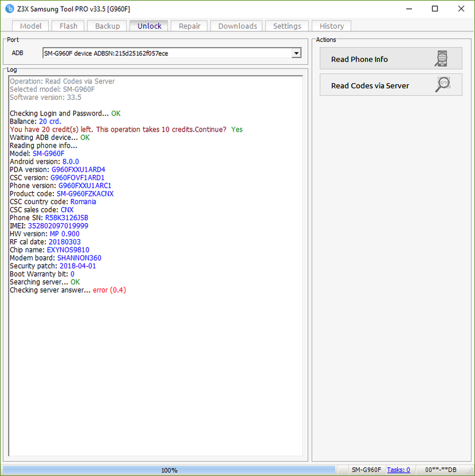Click Phone version G960FXXU1ARC1
The height and width of the screenshot is (476, 475).
click(84, 186)
